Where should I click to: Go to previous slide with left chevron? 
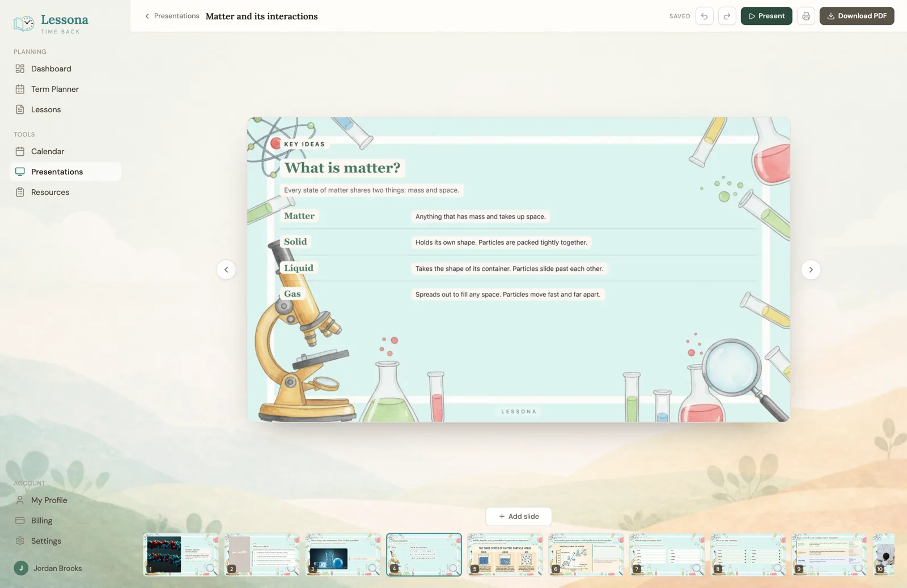[x=226, y=270]
